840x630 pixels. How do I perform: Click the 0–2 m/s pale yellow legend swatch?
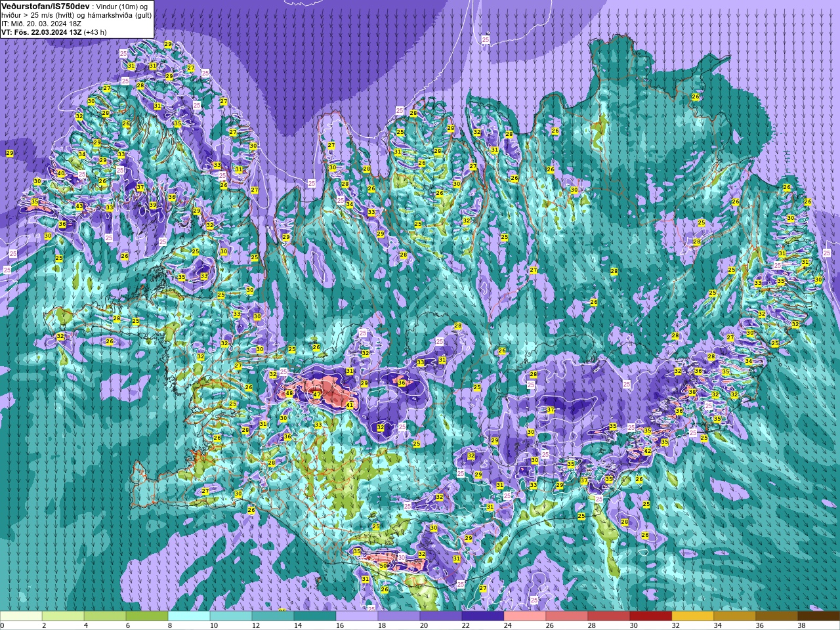point(21,616)
